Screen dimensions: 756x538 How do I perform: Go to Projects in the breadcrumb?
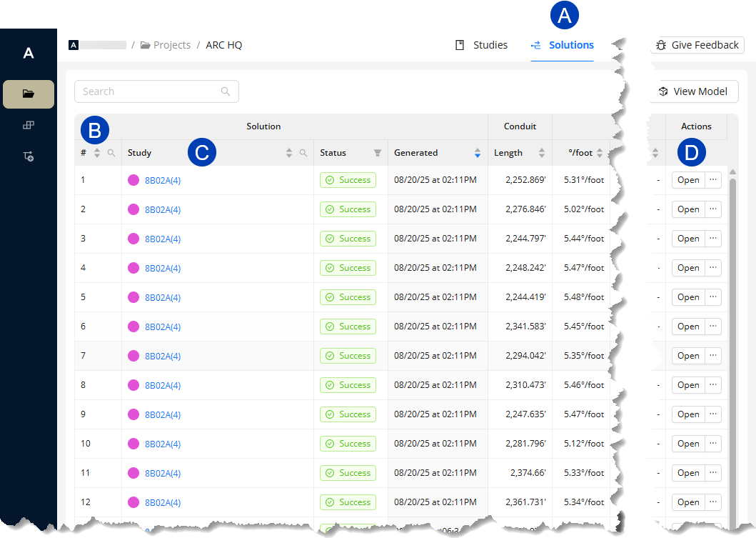[166, 45]
